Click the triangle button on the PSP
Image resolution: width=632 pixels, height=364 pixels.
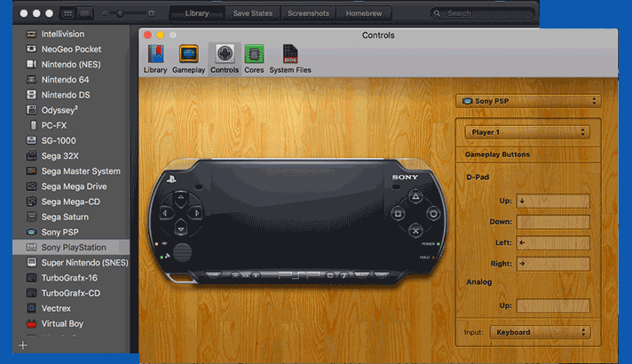[x=415, y=197]
